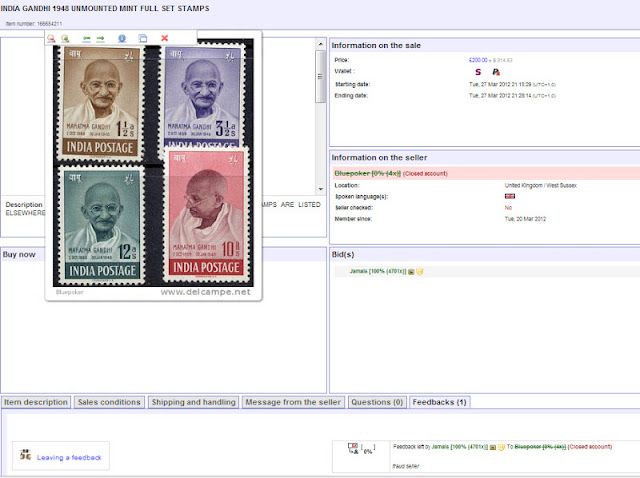The width and height of the screenshot is (640, 478).
Task: Click the PayPal wallet icon
Action: pos(496,72)
